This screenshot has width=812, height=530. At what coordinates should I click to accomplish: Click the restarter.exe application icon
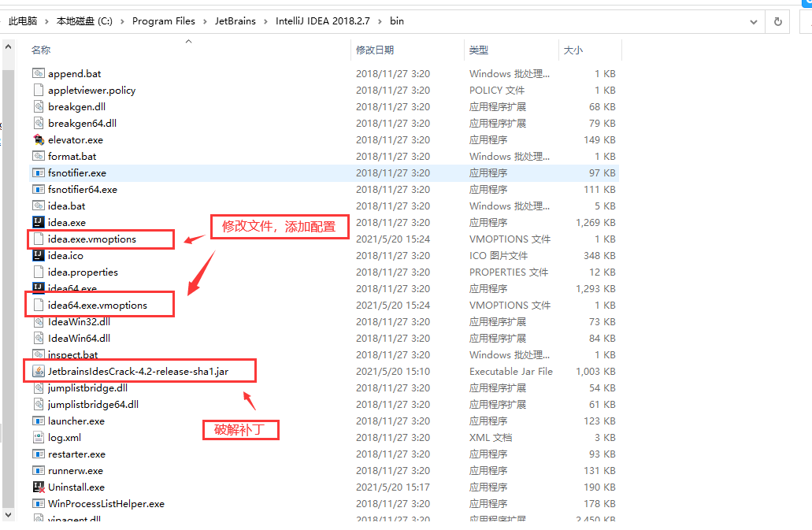click(x=39, y=454)
